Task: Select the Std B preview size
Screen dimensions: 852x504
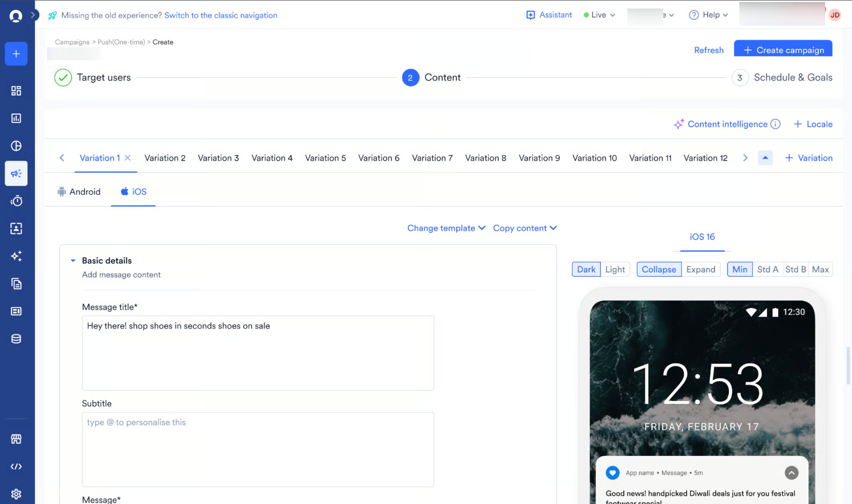Action: pos(796,269)
